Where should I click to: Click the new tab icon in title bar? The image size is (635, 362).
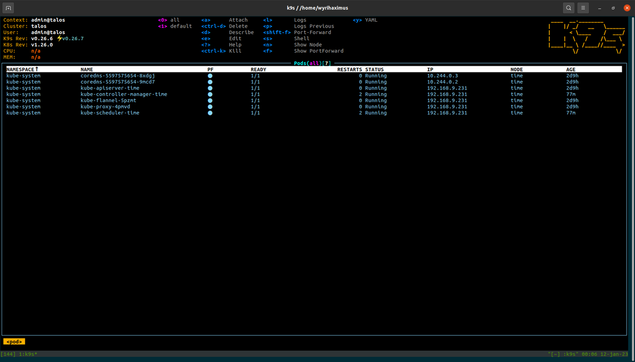(x=8, y=8)
